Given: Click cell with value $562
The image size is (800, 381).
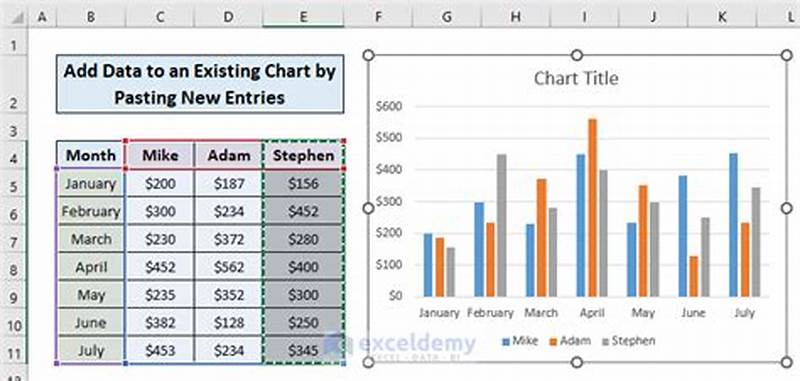Looking at the screenshot, I should (x=229, y=267).
